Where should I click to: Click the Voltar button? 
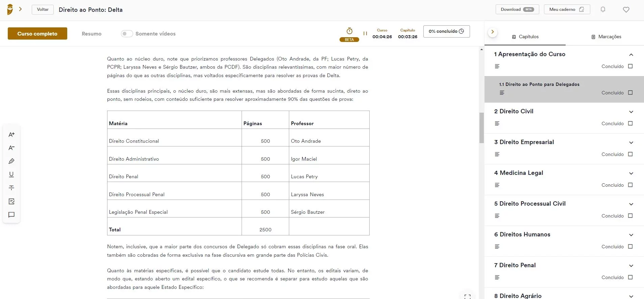[x=43, y=9]
